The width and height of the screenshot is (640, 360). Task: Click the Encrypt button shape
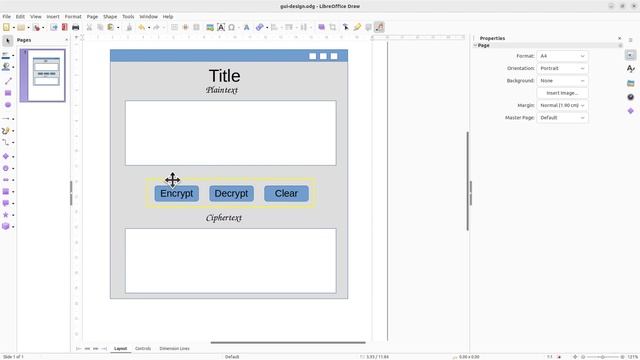click(x=177, y=193)
